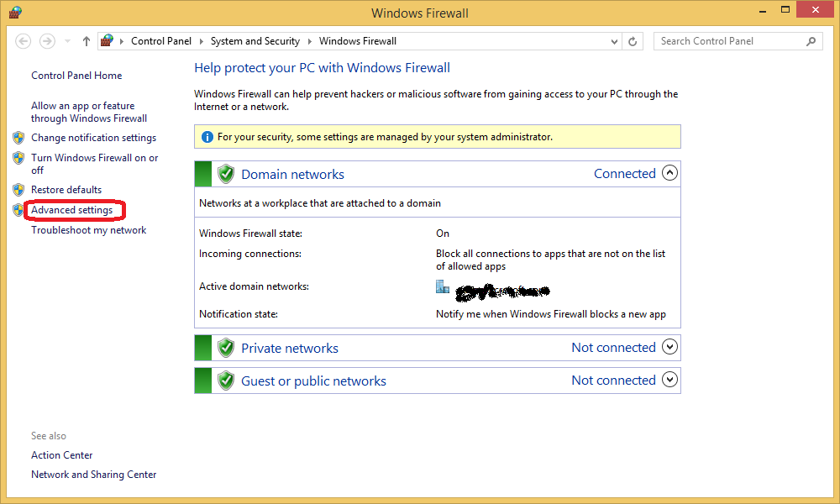840x504 pixels.
Task: Click the Incoming connections label
Action: (x=250, y=254)
